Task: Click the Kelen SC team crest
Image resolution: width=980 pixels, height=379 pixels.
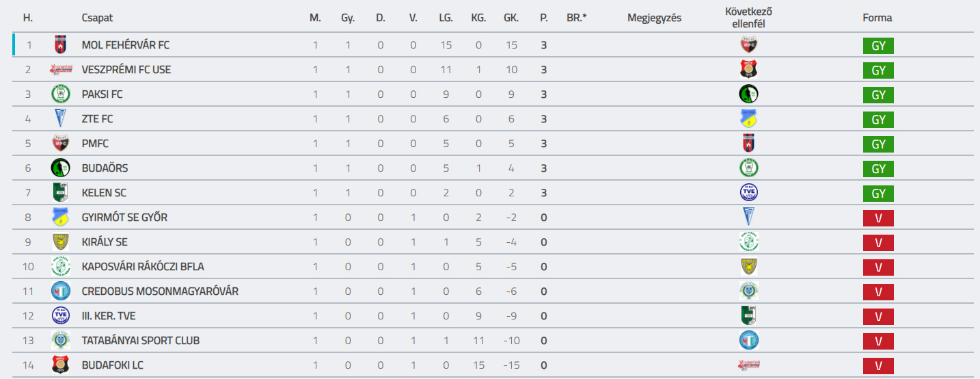Action: 61,193
